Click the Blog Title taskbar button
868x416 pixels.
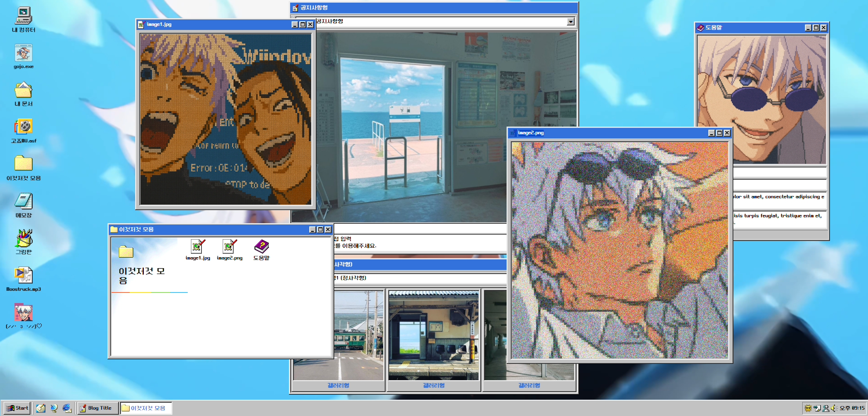(98, 408)
